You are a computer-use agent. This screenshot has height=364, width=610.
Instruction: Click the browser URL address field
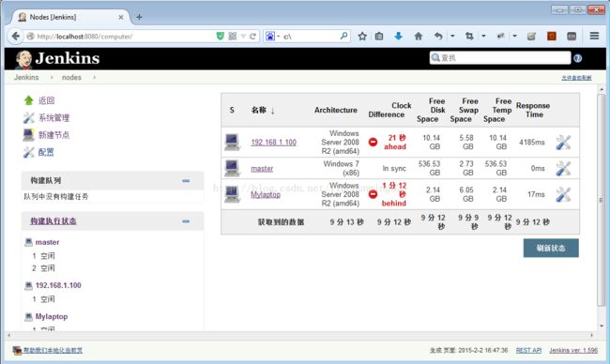[125, 37]
